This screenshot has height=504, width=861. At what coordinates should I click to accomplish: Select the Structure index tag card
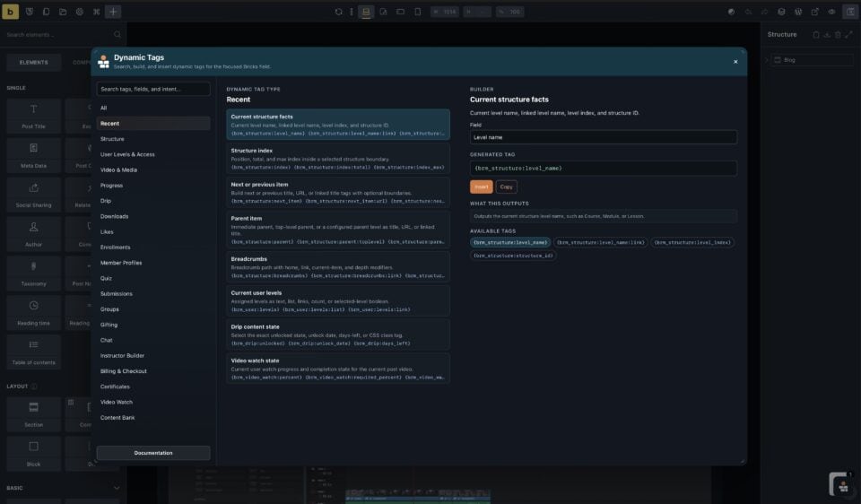(338, 159)
